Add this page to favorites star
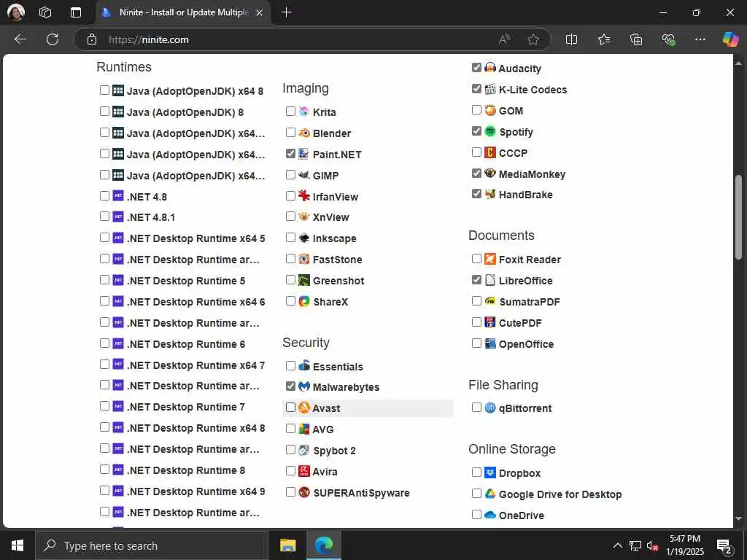747x560 pixels. (533, 39)
